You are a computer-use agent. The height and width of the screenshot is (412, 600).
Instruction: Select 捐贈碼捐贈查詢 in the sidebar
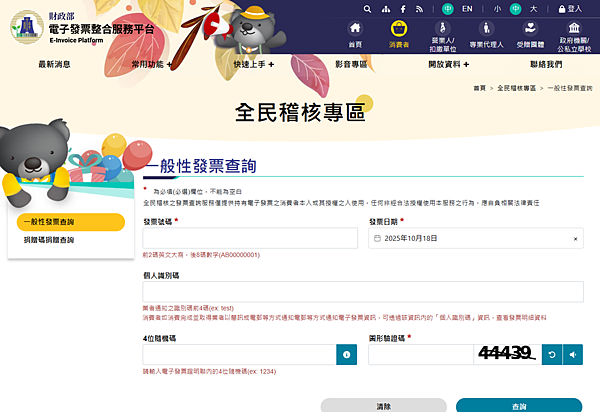tap(49, 240)
